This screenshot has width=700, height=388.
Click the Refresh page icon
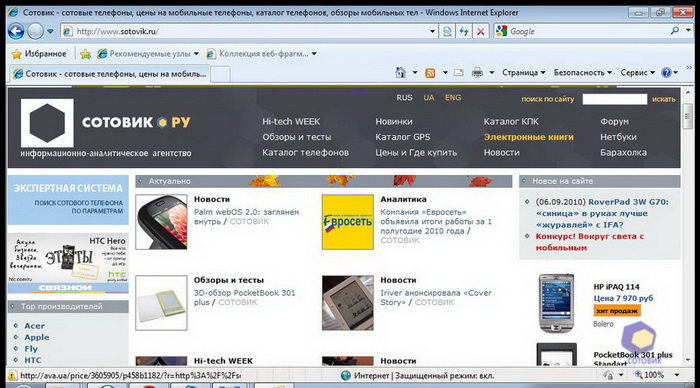(464, 31)
